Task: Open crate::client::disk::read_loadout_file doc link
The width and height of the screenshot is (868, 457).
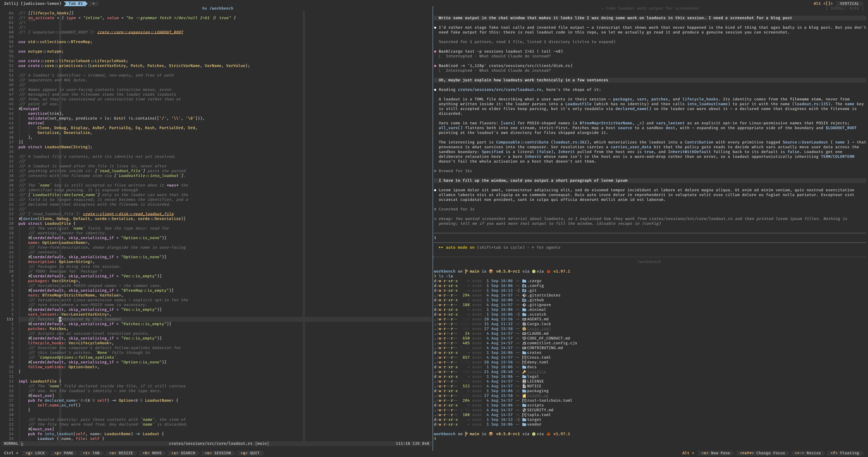Action: point(128,214)
